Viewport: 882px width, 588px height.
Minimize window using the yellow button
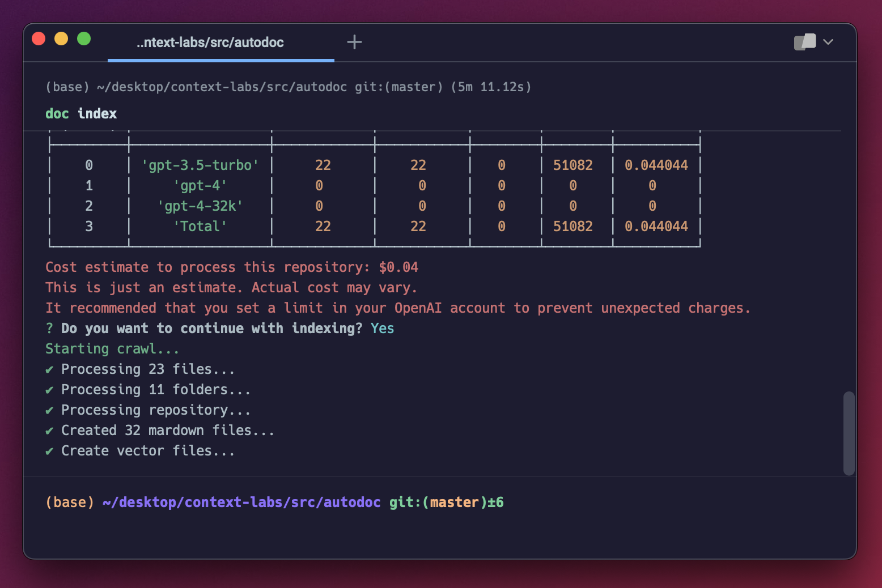coord(61,39)
